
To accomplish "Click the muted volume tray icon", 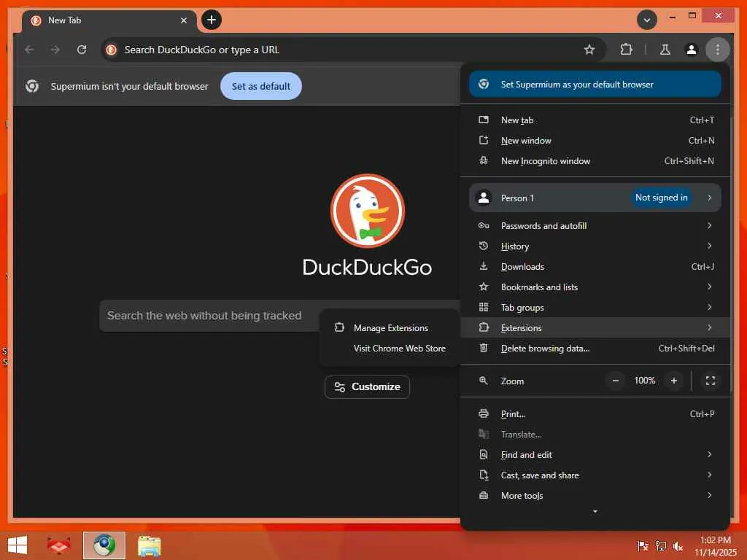I will click(x=678, y=545).
